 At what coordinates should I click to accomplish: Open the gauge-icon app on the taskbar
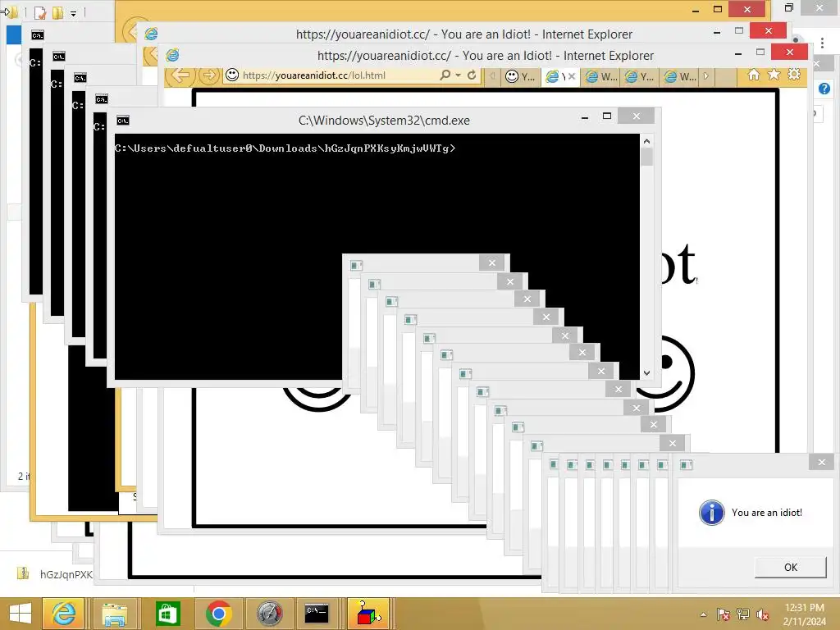point(269,614)
